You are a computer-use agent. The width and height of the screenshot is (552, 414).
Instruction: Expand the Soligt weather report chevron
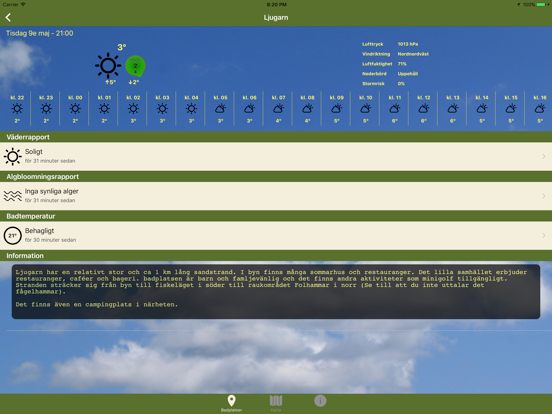point(544,156)
